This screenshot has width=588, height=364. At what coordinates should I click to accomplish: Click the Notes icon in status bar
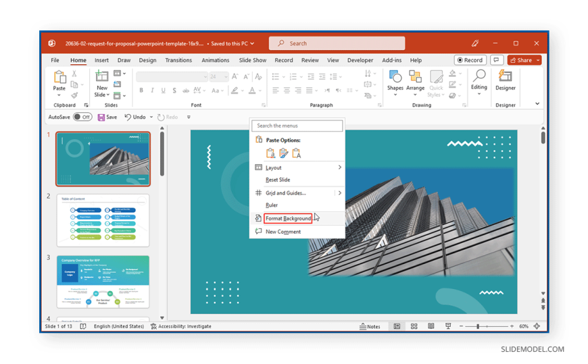tap(370, 326)
